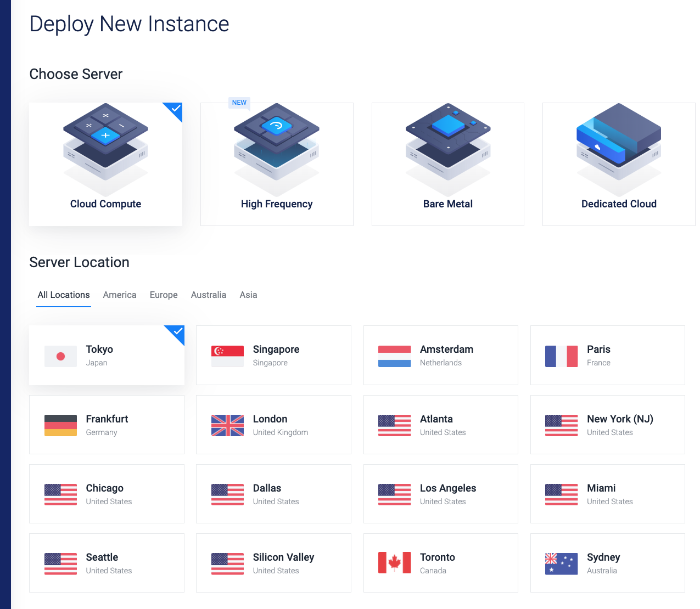Select Tokyo location name
Screen dimensions: 700x609
99,349
